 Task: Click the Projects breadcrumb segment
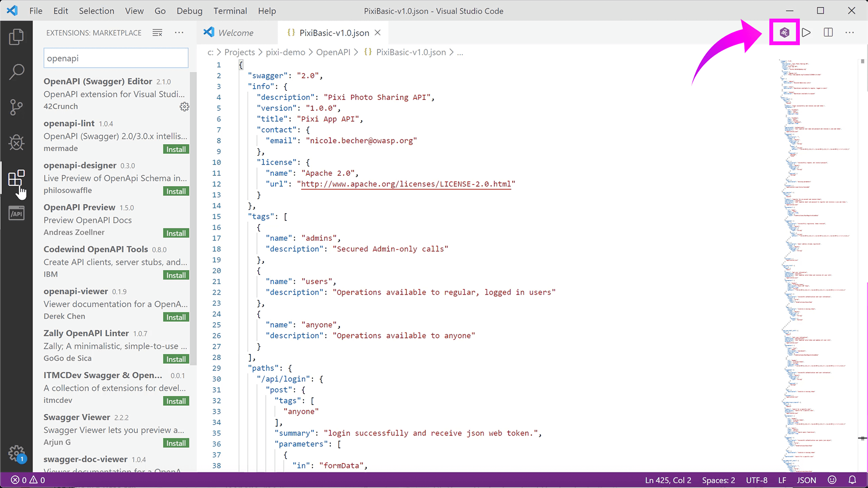pyautogui.click(x=240, y=52)
